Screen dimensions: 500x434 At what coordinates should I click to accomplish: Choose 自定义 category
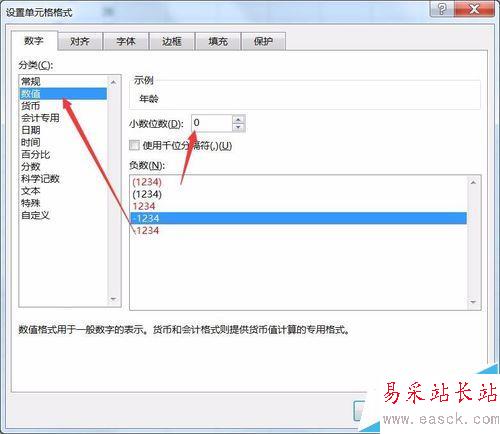pos(63,215)
